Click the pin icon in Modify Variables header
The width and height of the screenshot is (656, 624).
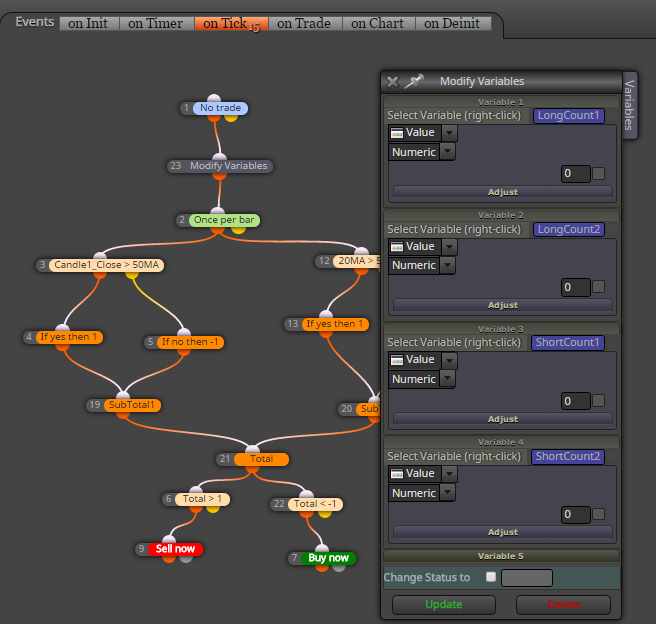[x=413, y=81]
